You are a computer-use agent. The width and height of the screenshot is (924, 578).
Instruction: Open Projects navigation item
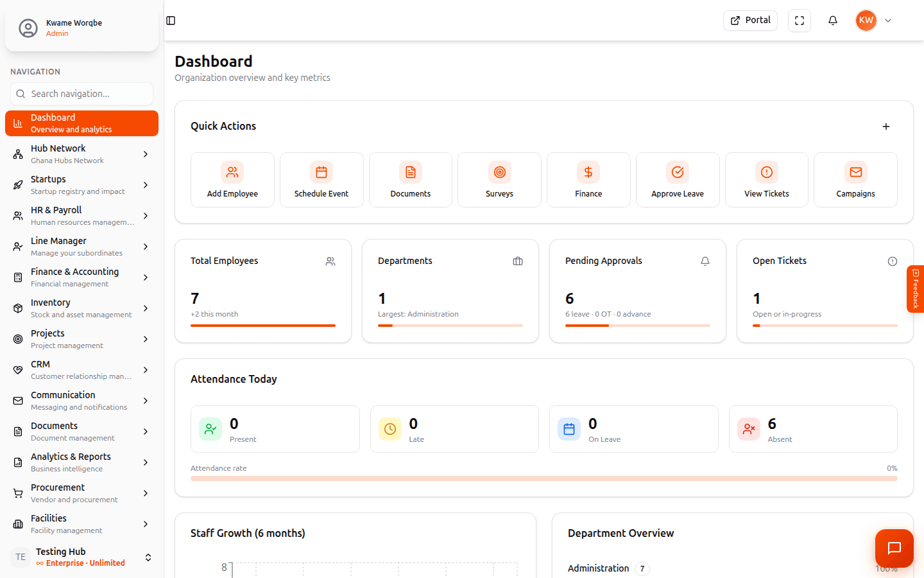pyautogui.click(x=81, y=339)
